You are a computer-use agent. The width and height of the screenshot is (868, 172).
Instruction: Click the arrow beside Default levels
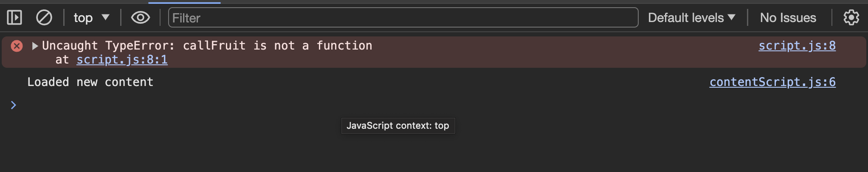(731, 17)
